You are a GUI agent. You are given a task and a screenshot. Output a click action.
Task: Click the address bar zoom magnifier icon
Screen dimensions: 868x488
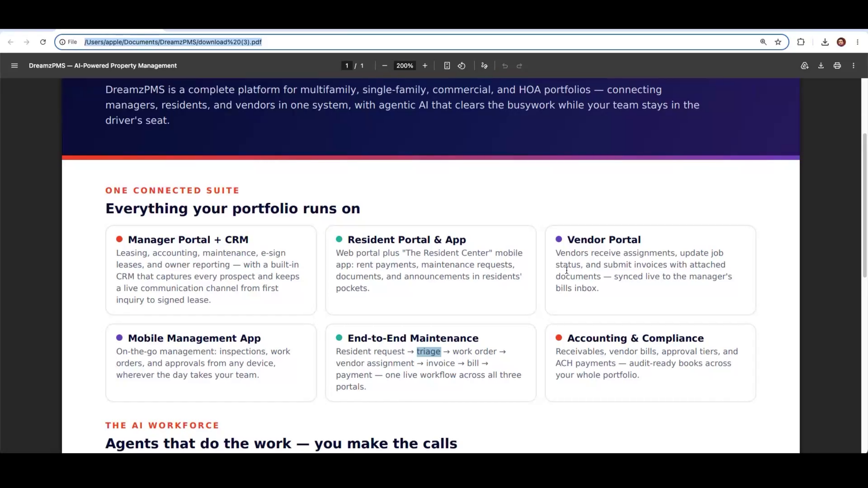763,42
